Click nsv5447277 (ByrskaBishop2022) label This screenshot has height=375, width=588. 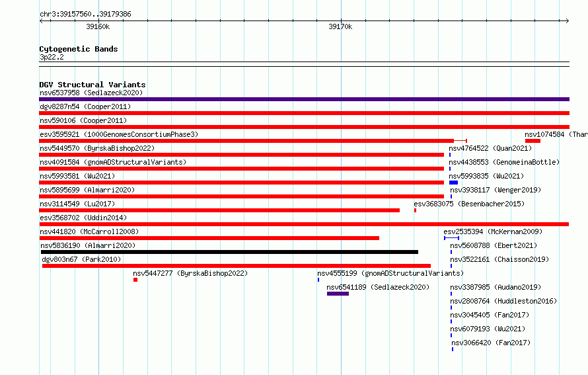point(190,273)
